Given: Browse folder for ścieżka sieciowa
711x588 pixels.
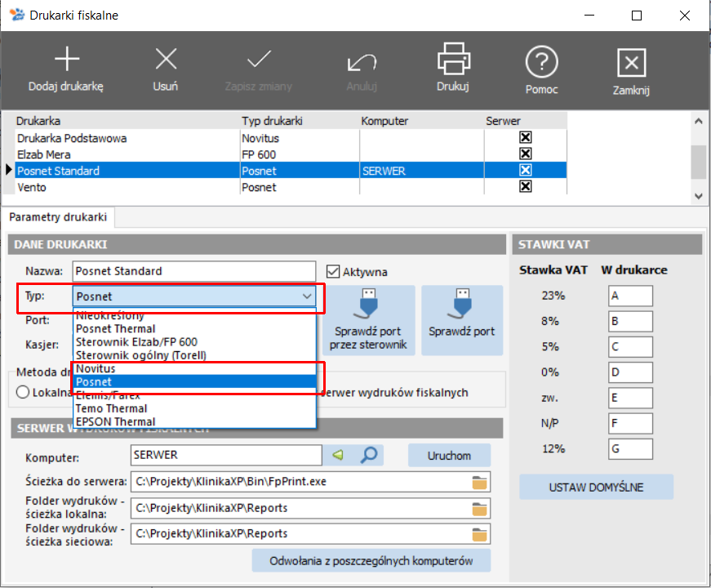Looking at the screenshot, I should click(x=479, y=534).
